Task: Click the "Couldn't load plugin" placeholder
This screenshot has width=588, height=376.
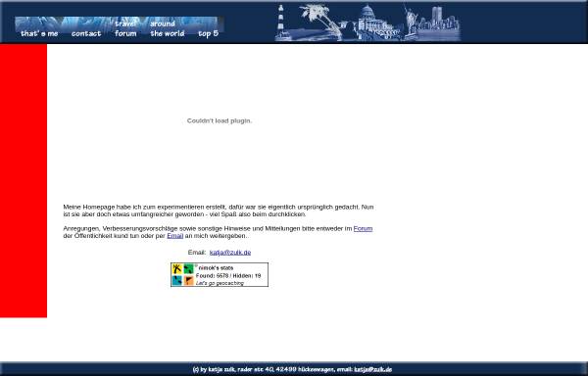Action: pos(220,120)
